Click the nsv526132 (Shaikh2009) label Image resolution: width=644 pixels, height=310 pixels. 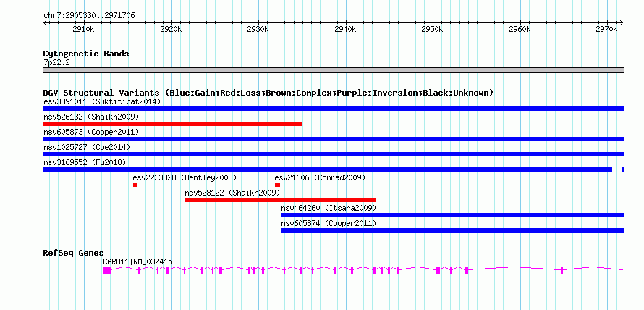[x=91, y=117]
